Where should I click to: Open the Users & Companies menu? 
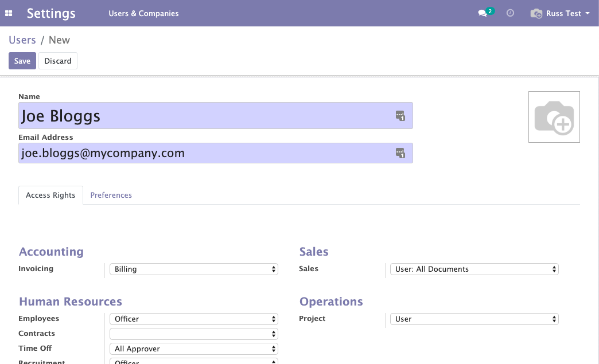[143, 13]
